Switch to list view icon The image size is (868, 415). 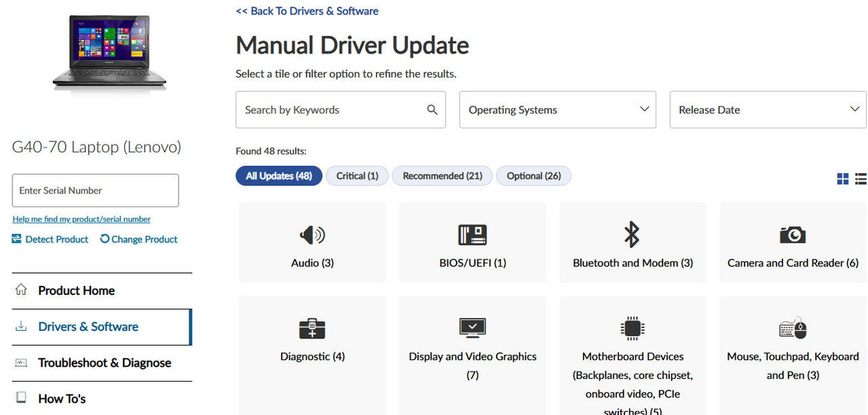[x=861, y=179]
